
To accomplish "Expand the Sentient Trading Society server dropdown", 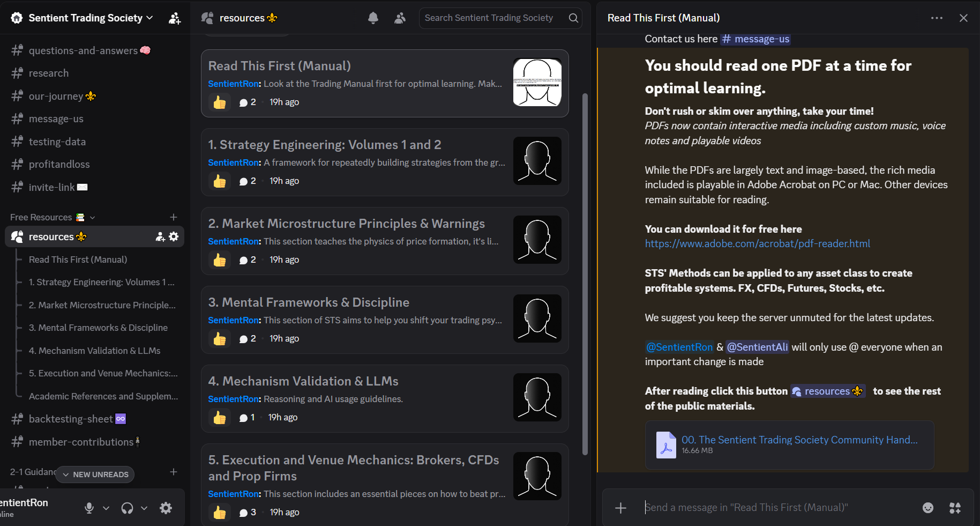I will [x=149, y=18].
